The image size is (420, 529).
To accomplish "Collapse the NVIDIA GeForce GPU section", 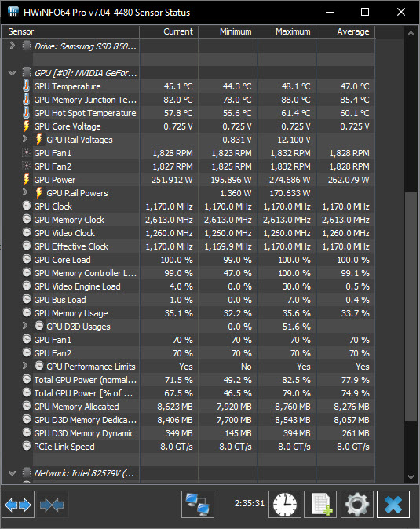I will coord(12,72).
